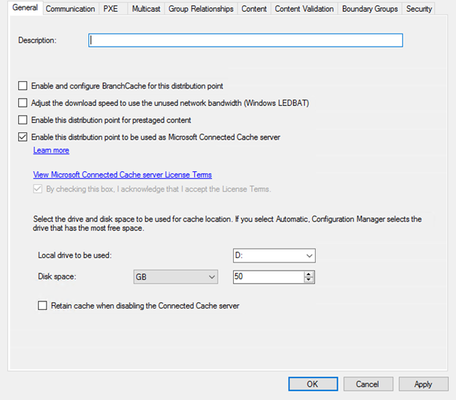Select the Multicast tab
Viewport: 456px width, 400px height.
(x=146, y=9)
